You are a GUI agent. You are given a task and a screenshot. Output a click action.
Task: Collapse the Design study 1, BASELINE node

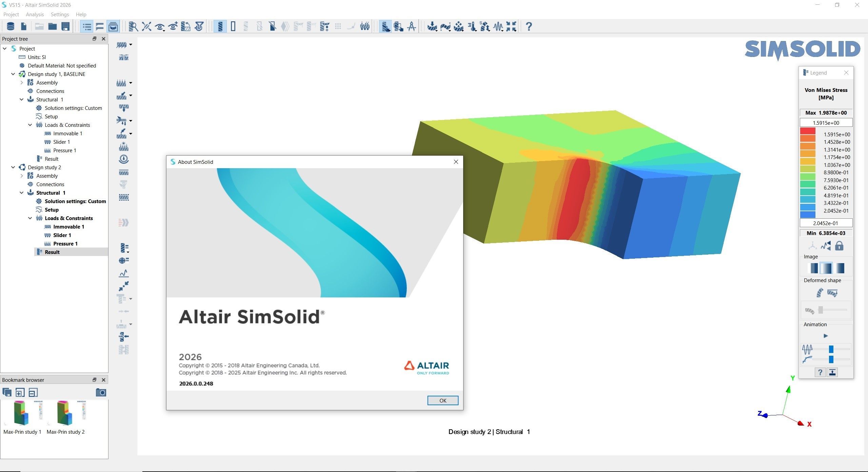pyautogui.click(x=13, y=74)
